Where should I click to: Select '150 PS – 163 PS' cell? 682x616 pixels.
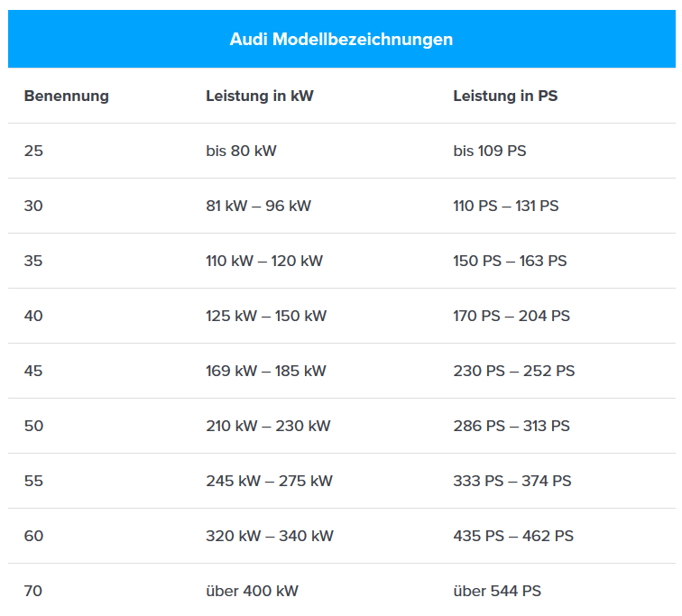pos(511,261)
